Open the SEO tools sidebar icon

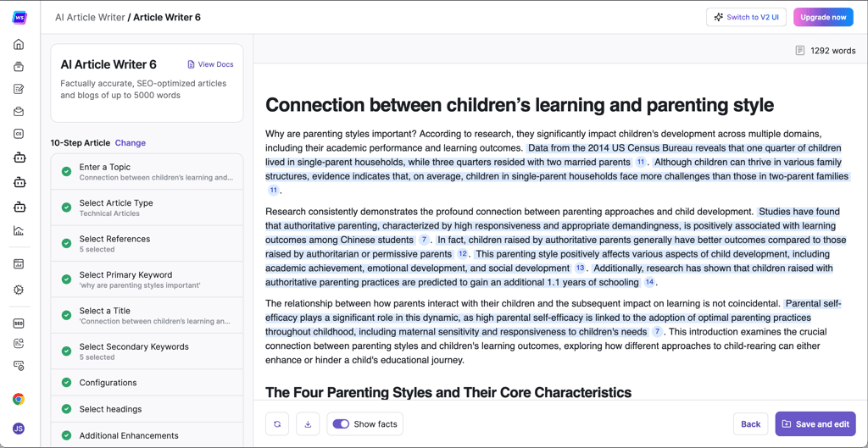pyautogui.click(x=19, y=324)
